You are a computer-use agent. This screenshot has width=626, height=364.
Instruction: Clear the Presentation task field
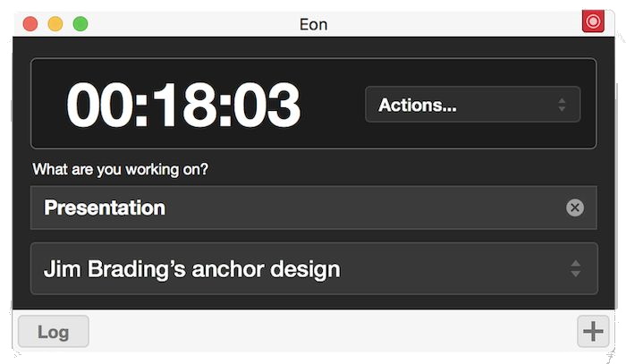tap(575, 207)
